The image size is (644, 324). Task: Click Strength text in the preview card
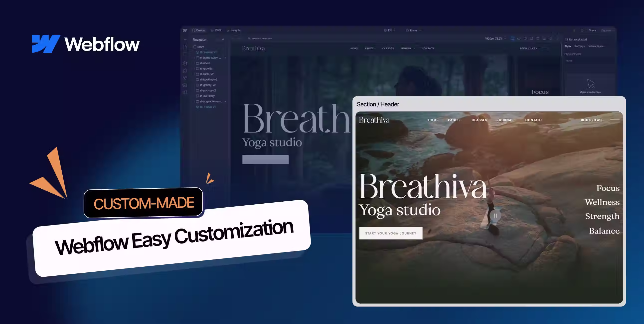click(602, 216)
